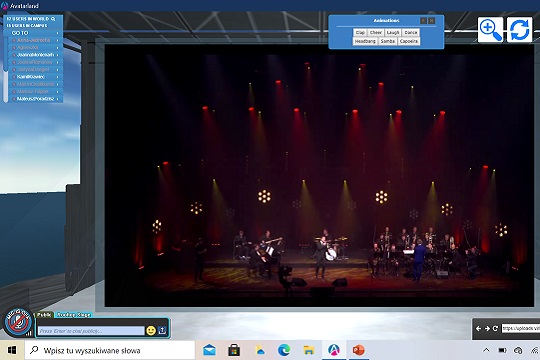Expand options arrow for the Justyna user
540x360 pixels.
click(x=58, y=70)
